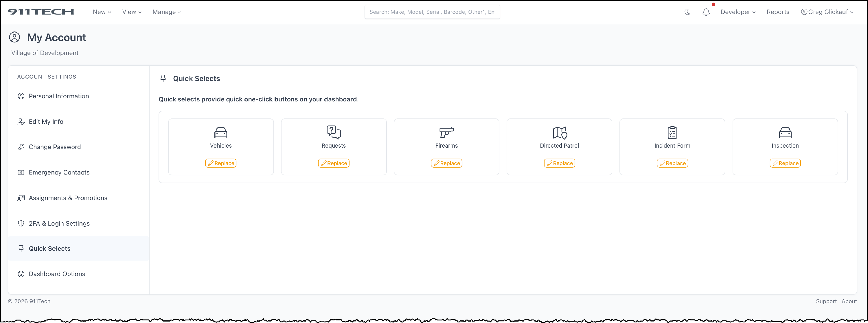Click the Vehicles car icon
Screen dimensions: 868x323
(221, 132)
